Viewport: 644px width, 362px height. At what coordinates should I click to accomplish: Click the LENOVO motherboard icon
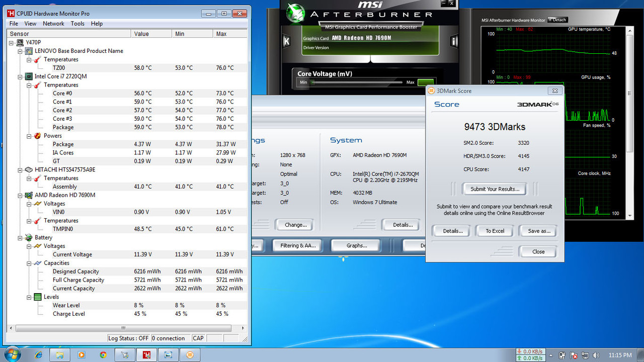[x=29, y=51]
